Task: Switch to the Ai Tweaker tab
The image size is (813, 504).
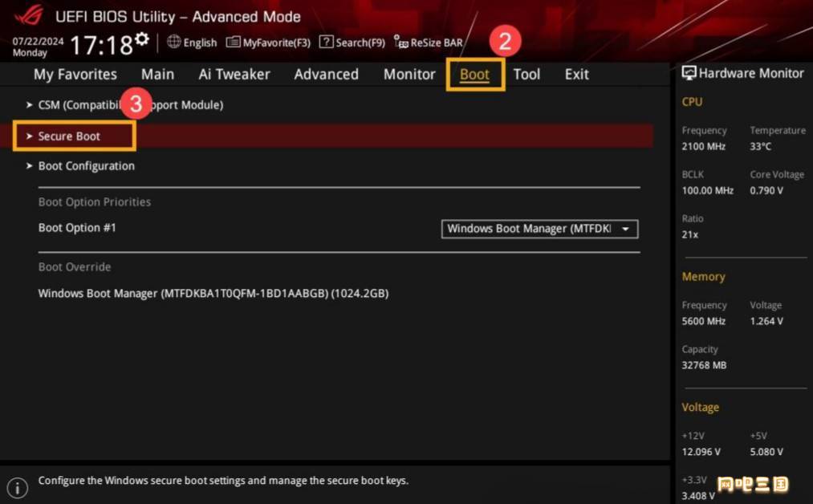Action: (x=234, y=75)
